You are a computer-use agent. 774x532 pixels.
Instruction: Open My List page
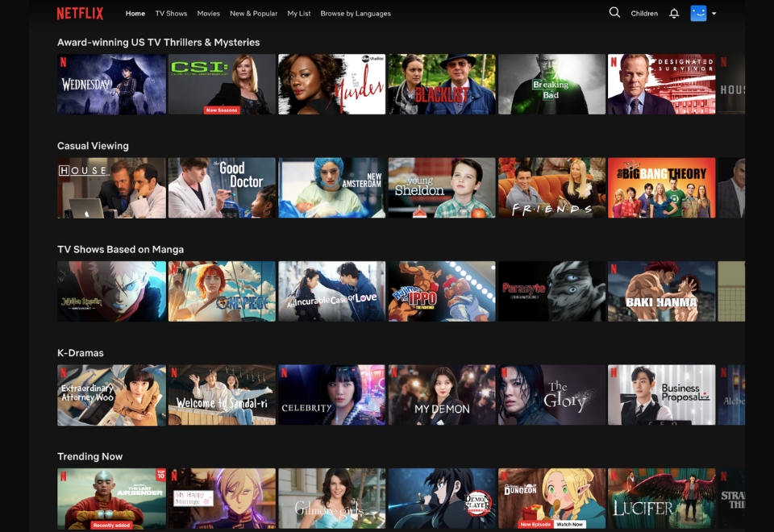click(298, 14)
